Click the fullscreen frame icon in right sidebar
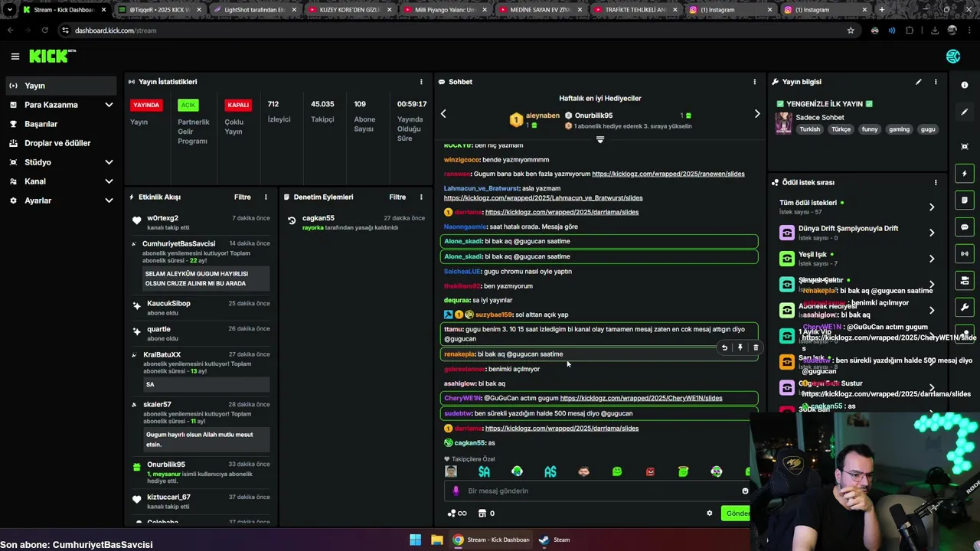980x551 pixels. coord(965,146)
